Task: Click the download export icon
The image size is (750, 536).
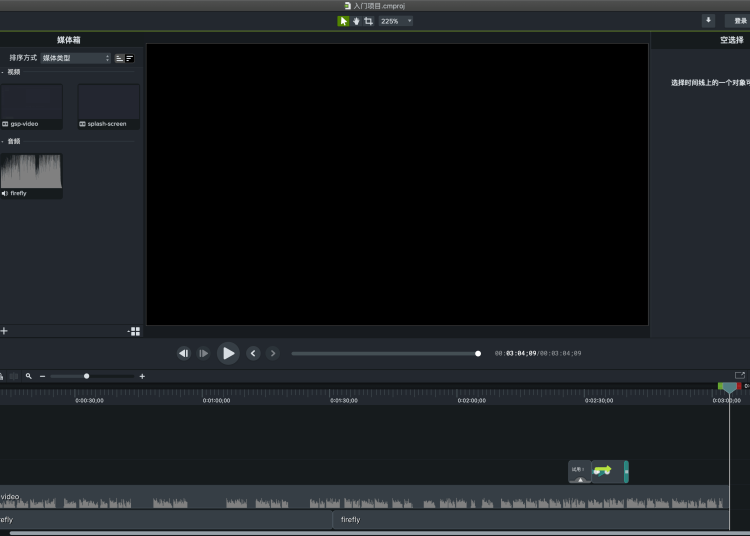Action: click(708, 20)
